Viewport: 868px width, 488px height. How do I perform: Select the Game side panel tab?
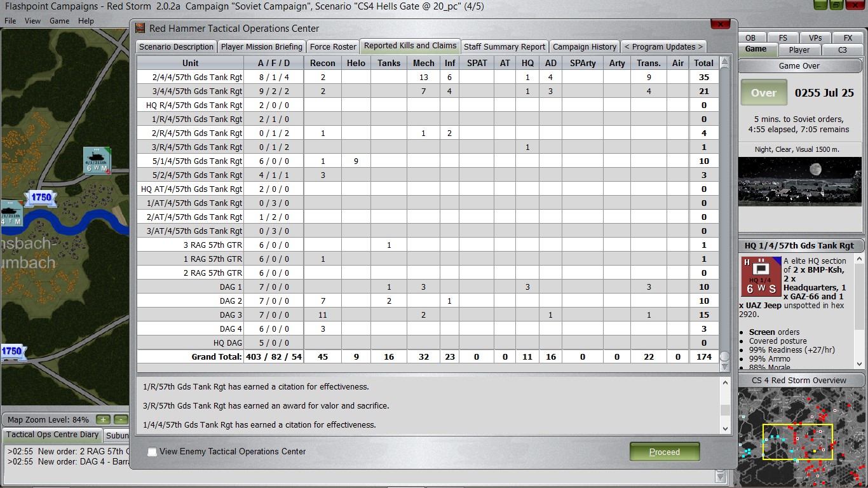coord(756,50)
